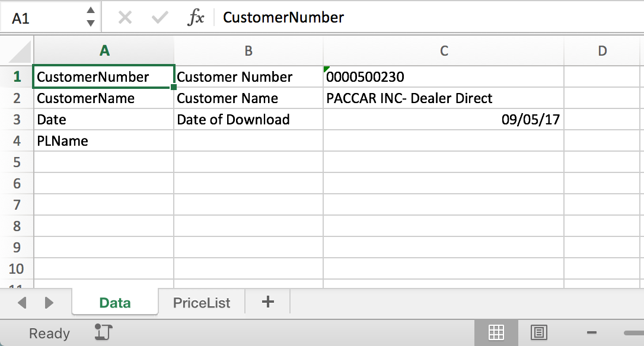The image size is (644, 346).
Task: Select the Data sheet tab
Action: 115,303
